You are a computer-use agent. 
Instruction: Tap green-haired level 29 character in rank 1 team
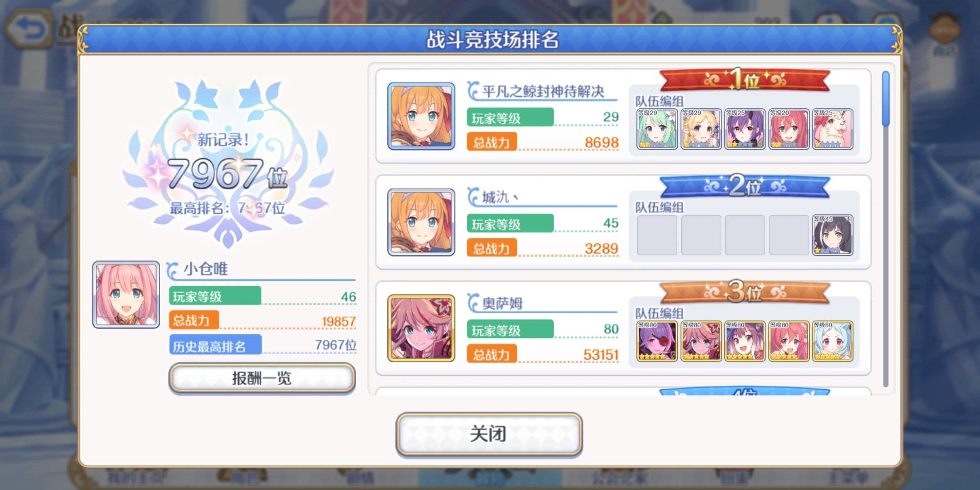(x=657, y=129)
